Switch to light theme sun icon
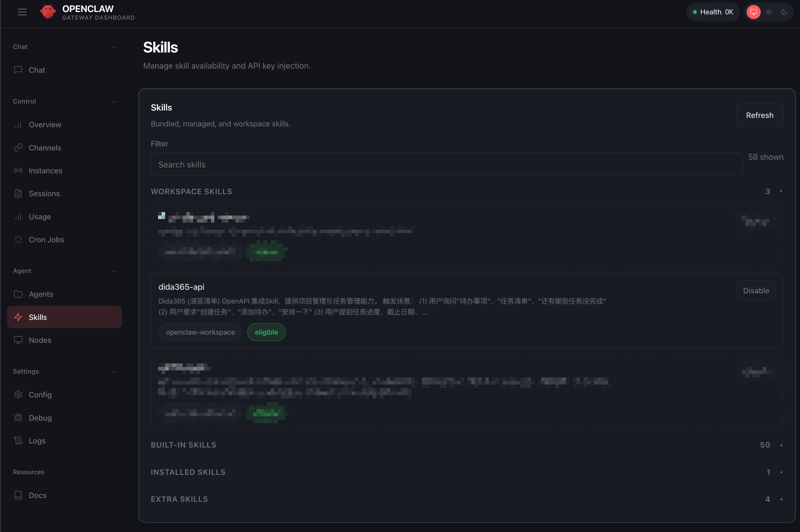This screenshot has width=800, height=532. pyautogui.click(x=769, y=12)
